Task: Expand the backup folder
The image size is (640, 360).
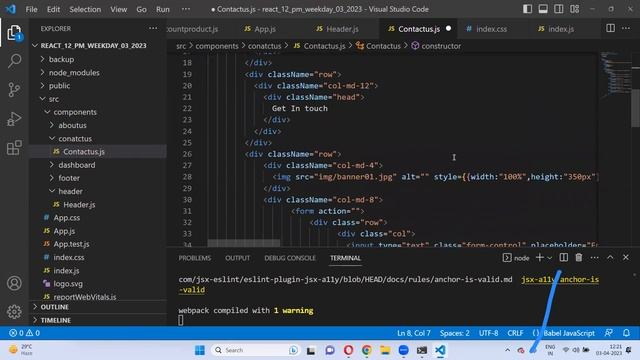Action: tap(61, 59)
